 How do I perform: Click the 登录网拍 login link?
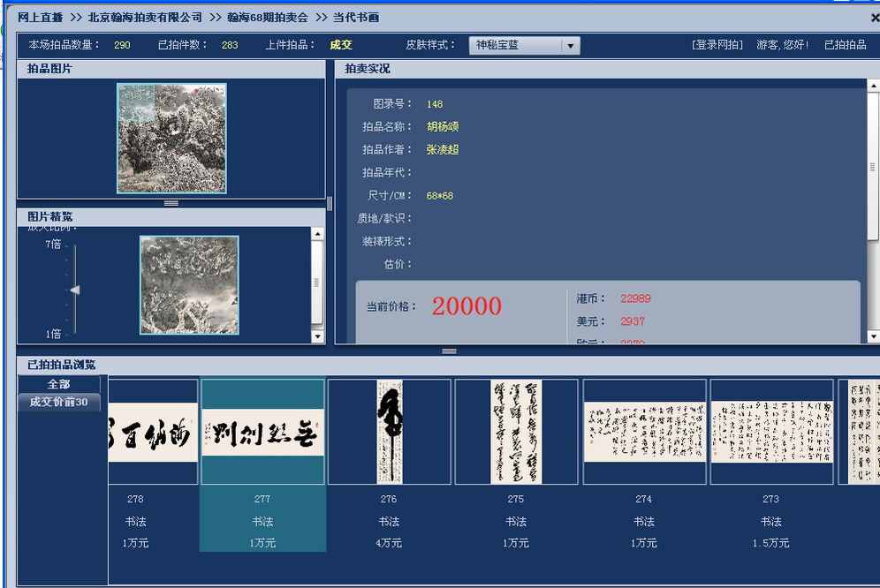pos(717,45)
